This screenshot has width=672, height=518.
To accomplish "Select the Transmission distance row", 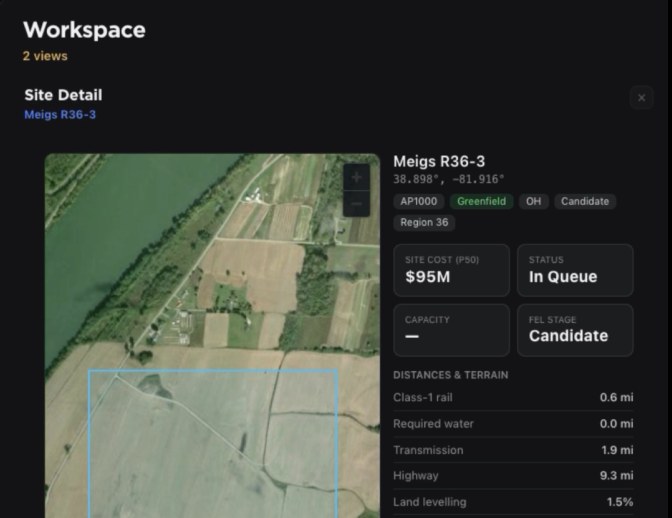I will point(513,450).
